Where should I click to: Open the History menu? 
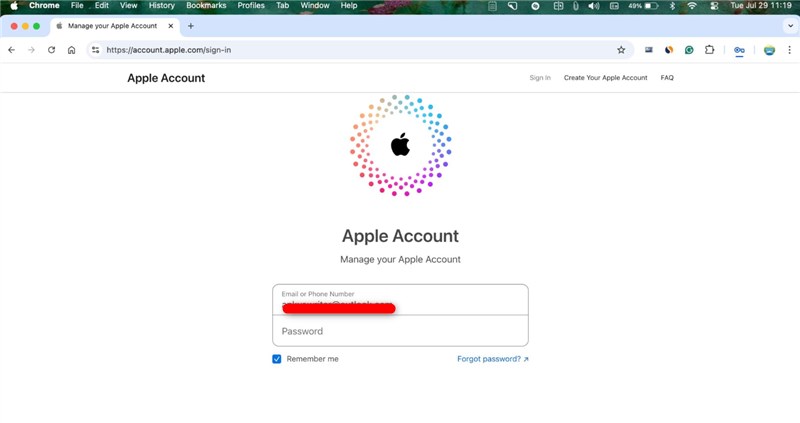click(x=161, y=6)
